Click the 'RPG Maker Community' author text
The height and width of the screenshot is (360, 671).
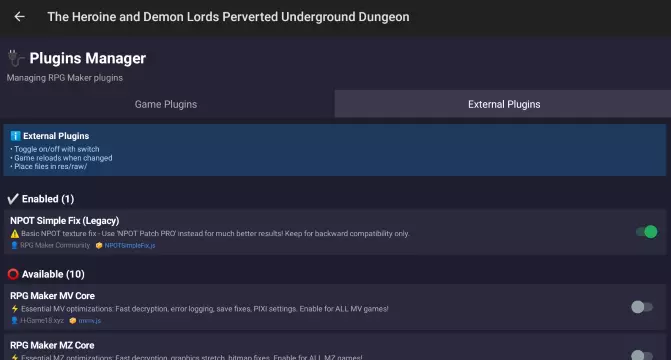click(55, 245)
